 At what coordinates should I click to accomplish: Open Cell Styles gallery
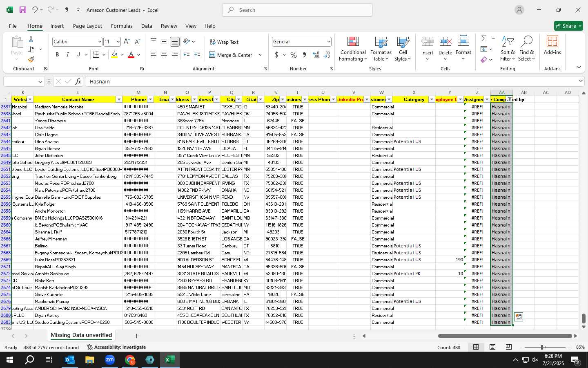pyautogui.click(x=403, y=49)
